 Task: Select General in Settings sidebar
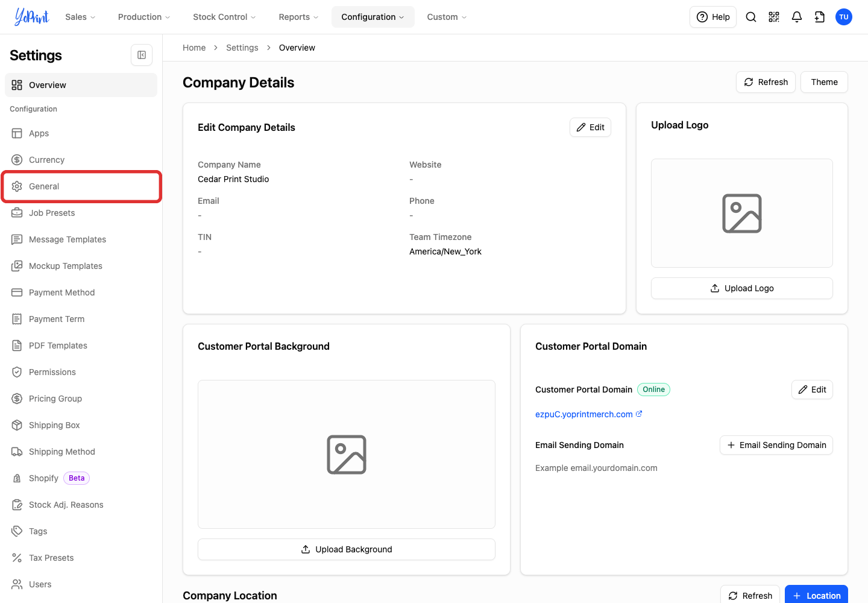[x=81, y=186]
